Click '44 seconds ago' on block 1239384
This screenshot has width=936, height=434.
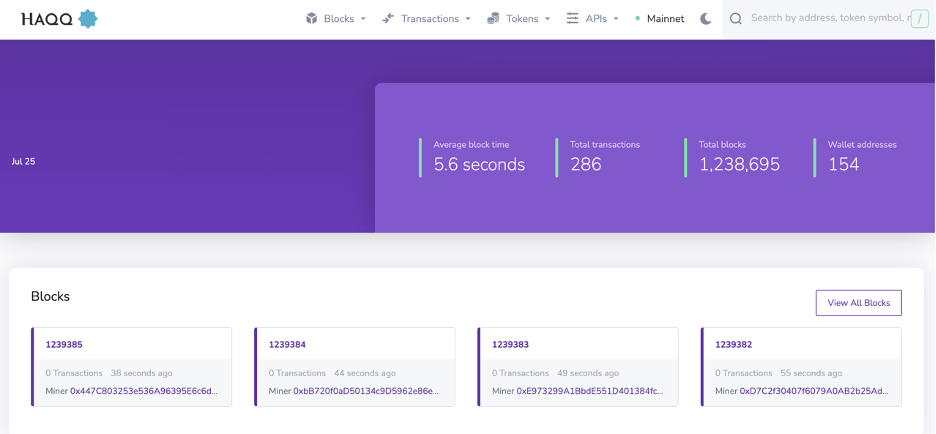tap(365, 373)
